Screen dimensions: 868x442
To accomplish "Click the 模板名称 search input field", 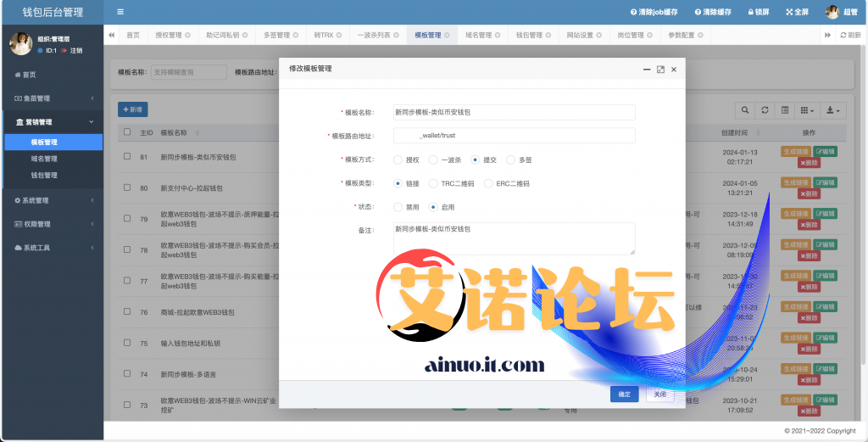I will click(189, 72).
